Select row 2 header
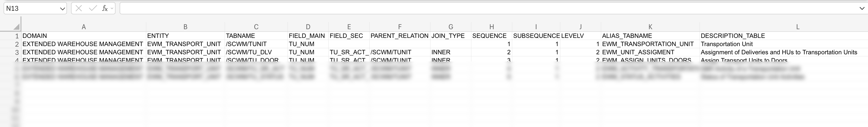This screenshot has height=127, width=868. pos(17,44)
